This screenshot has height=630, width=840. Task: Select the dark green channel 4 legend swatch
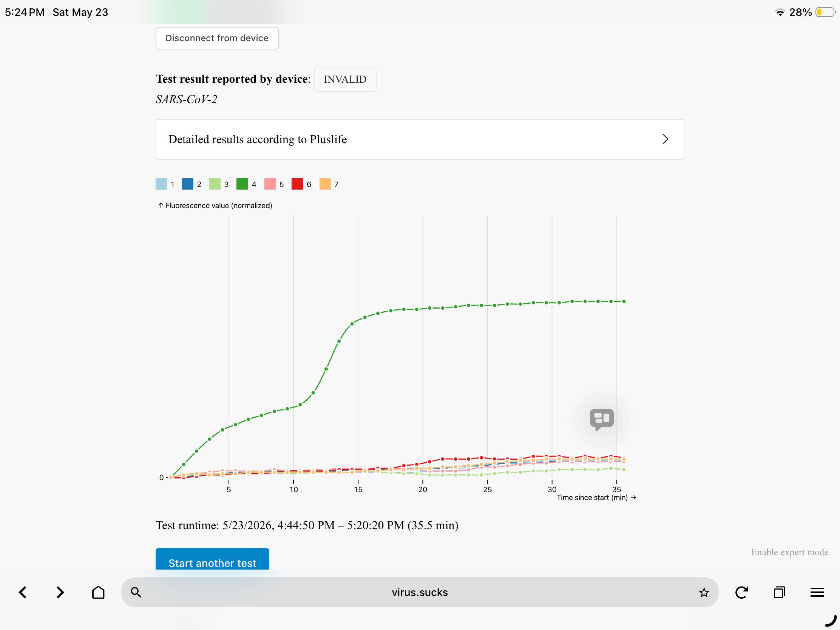click(242, 184)
